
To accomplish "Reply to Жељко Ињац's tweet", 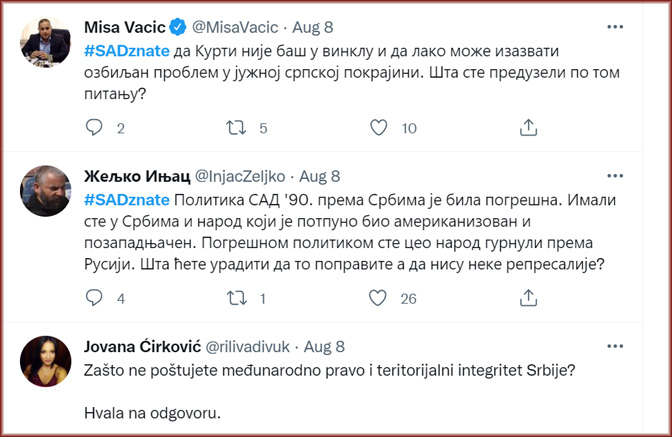I will (95, 299).
